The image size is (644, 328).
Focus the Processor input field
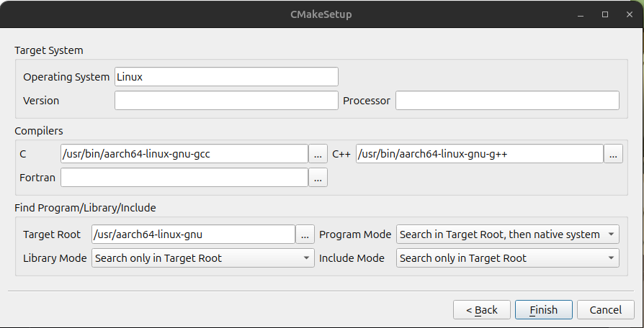(507, 101)
